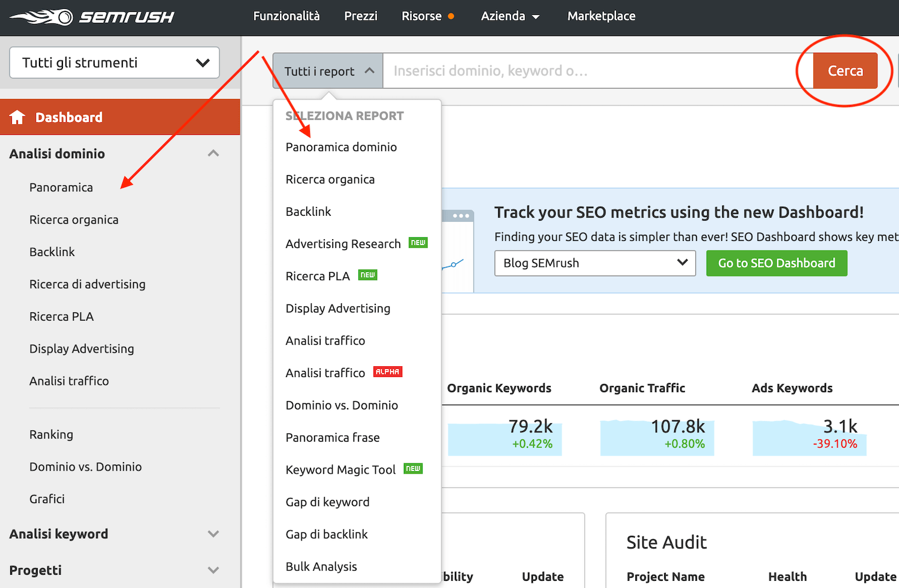Click the domain or keyword search field
Viewport: 899px width, 588px height.
click(598, 71)
